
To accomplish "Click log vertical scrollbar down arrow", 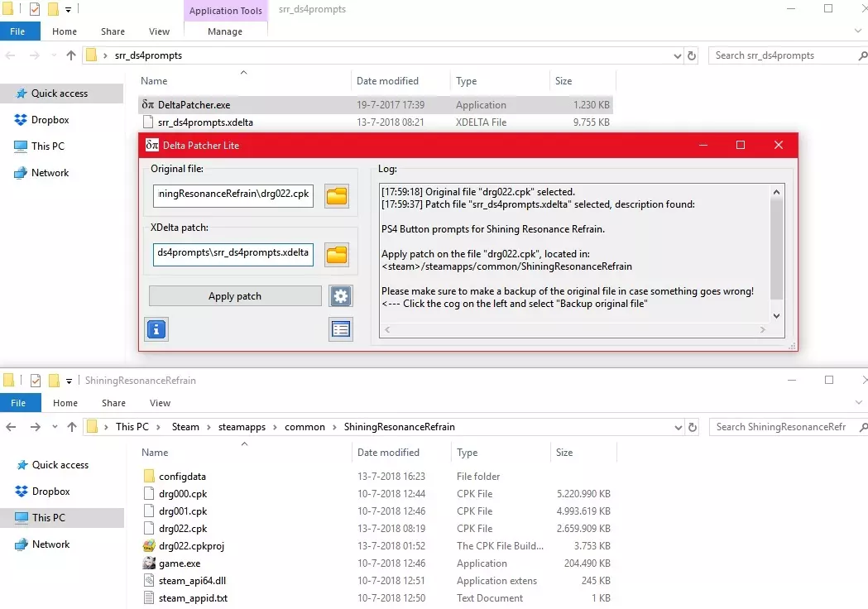I will 777,316.
